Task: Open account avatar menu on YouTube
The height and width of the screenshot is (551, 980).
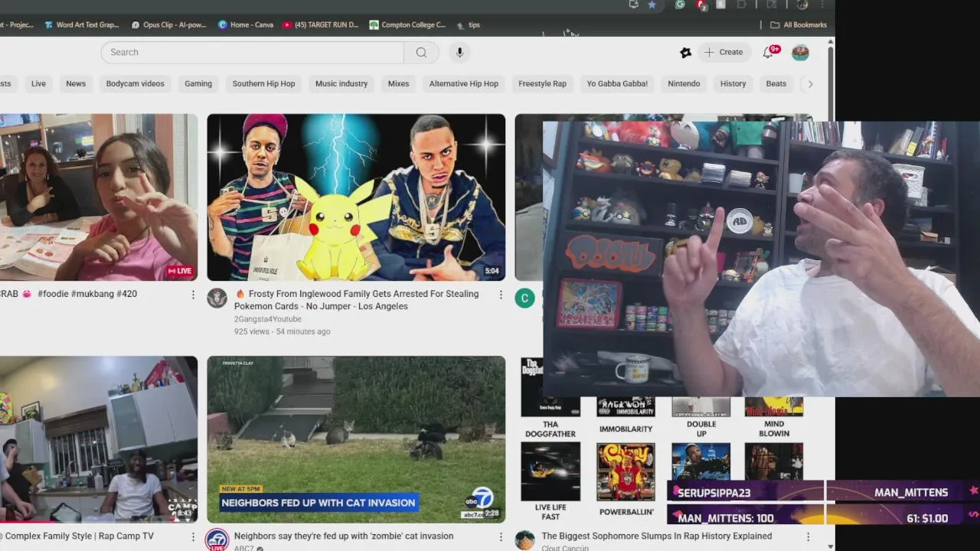Action: [x=800, y=52]
